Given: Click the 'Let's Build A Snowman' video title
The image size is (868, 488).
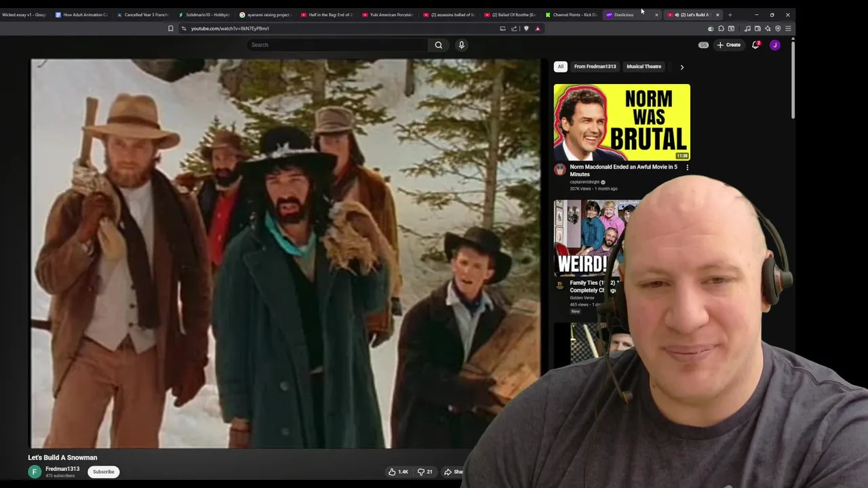Looking at the screenshot, I should [62, 457].
